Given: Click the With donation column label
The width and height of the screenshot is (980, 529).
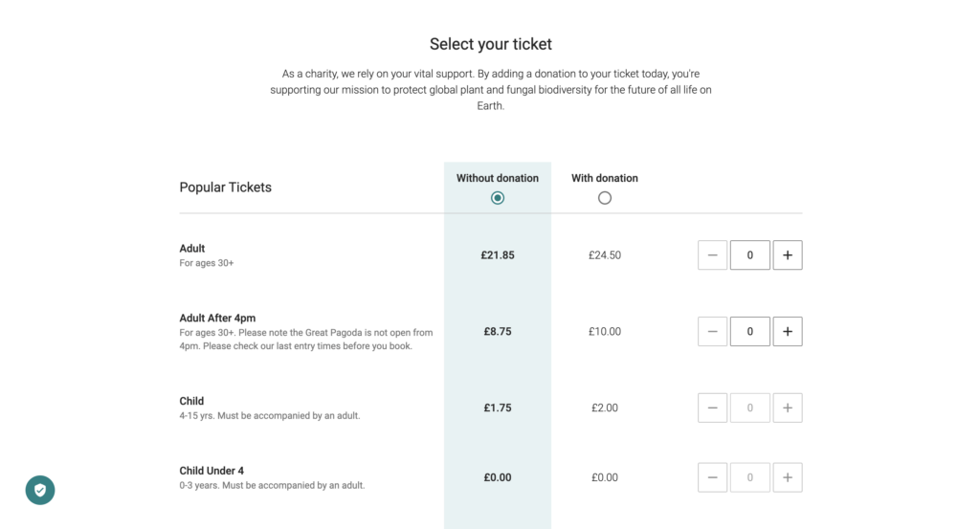Looking at the screenshot, I should (x=605, y=178).
